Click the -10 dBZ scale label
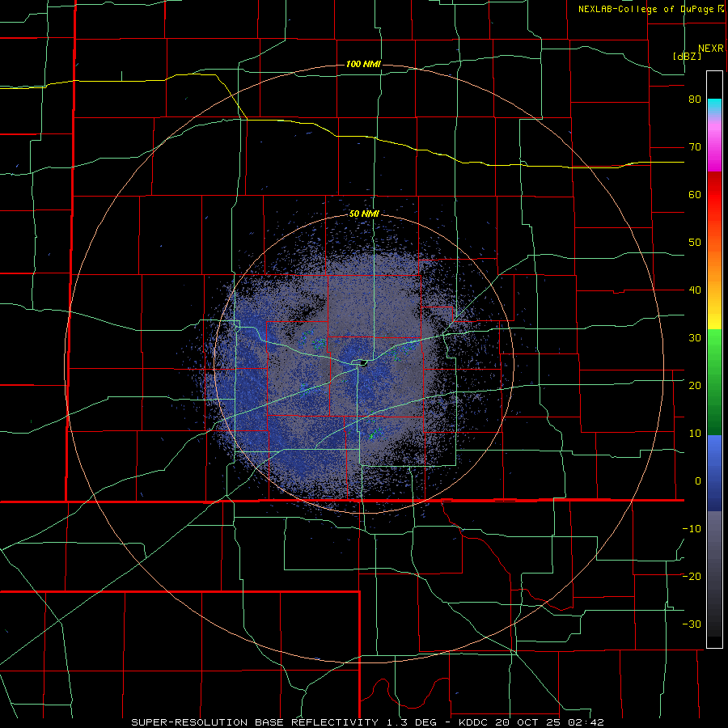This screenshot has height=728, width=728. tap(692, 528)
